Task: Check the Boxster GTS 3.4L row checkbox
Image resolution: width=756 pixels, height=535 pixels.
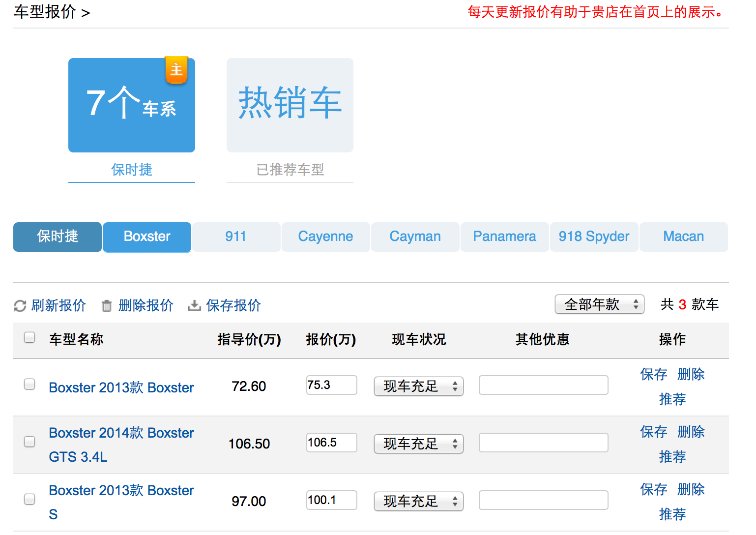Action: [29, 442]
